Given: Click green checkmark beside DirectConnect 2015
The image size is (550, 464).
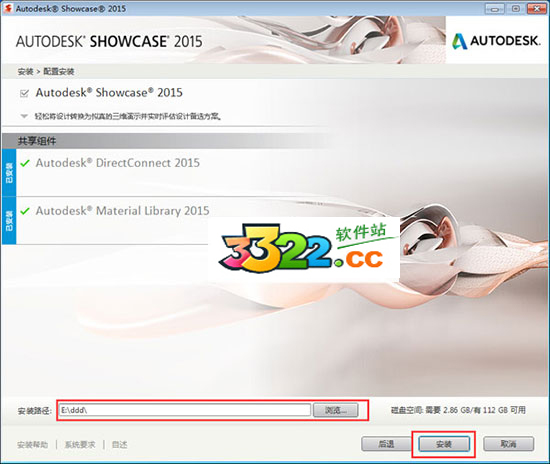Looking at the screenshot, I should click(25, 163).
